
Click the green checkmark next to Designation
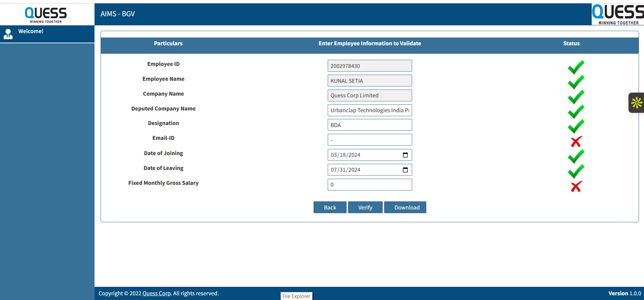click(576, 126)
